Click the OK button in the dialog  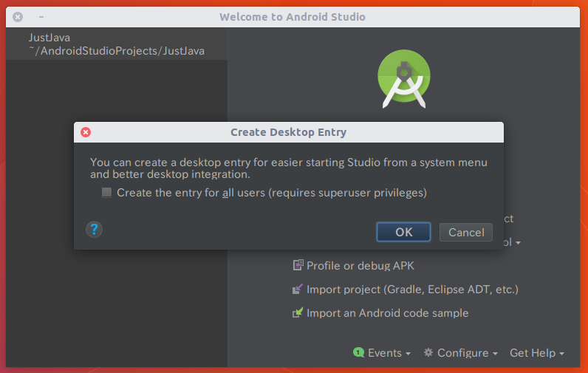403,232
